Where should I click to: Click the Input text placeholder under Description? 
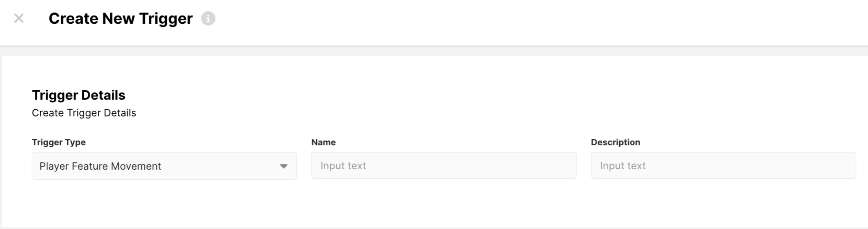(x=623, y=166)
